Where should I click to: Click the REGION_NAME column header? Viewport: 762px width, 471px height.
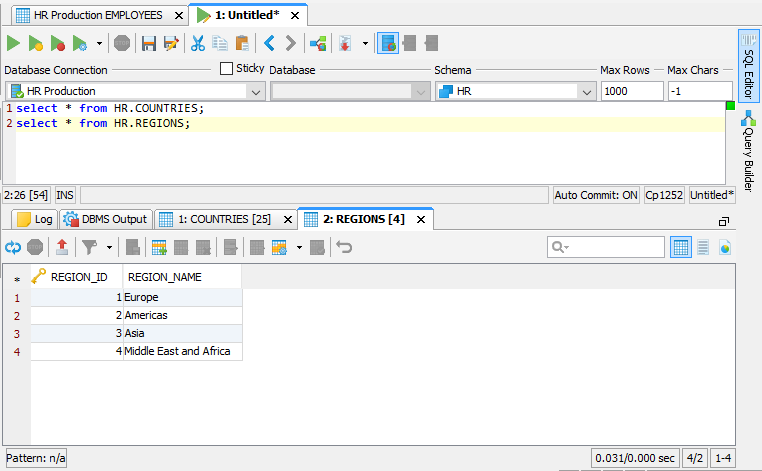coord(182,277)
